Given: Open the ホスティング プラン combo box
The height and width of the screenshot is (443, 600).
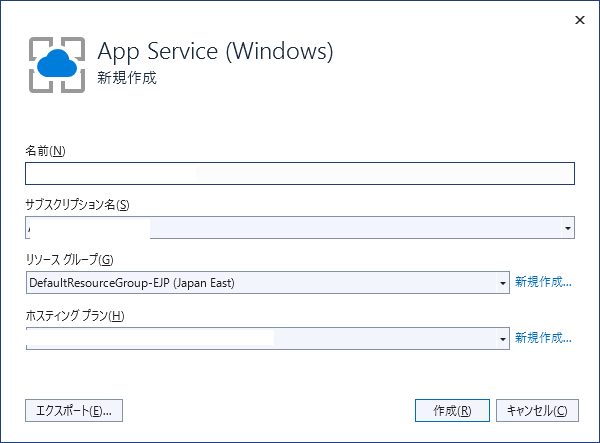Looking at the screenshot, I should 268,338.
